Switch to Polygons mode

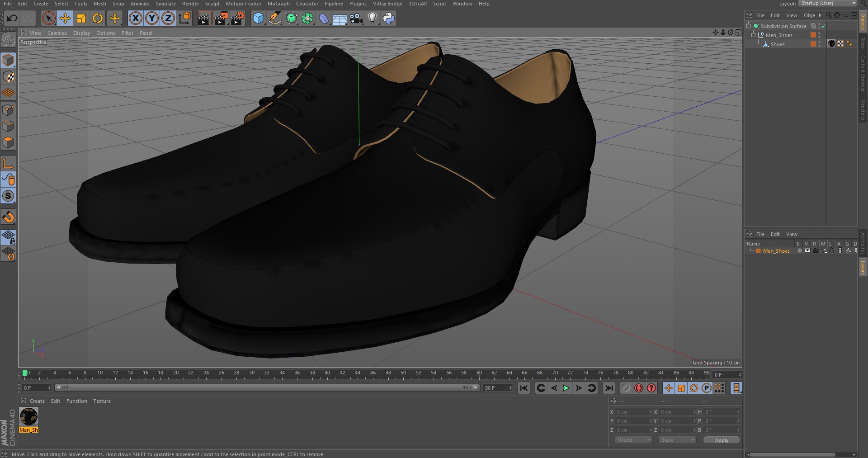[x=8, y=142]
